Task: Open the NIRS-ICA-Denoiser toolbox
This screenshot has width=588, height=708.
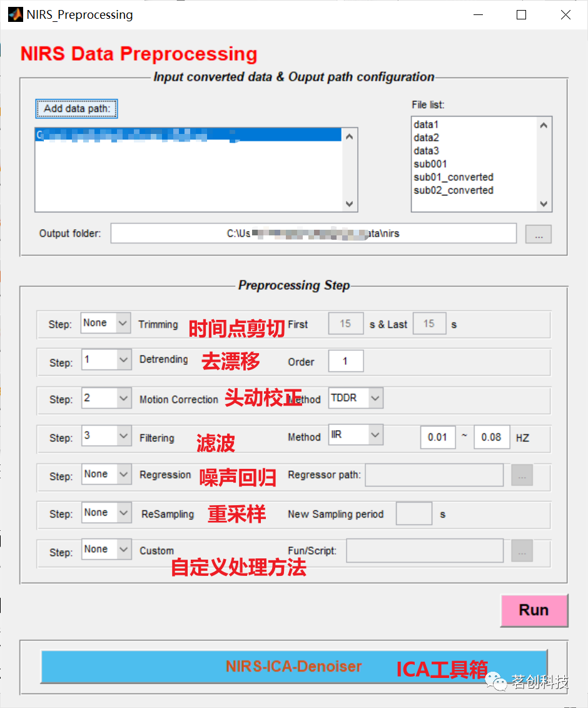Action: pyautogui.click(x=294, y=667)
